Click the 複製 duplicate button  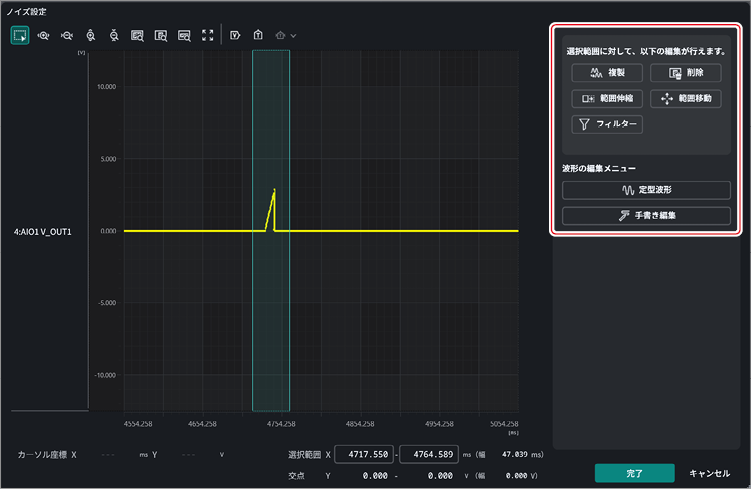click(x=607, y=73)
